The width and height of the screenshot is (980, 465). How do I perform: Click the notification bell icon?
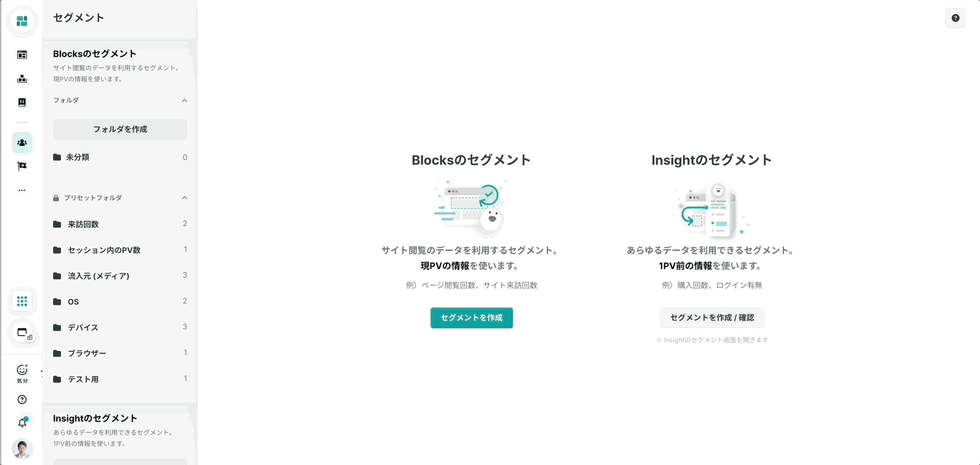point(22,423)
